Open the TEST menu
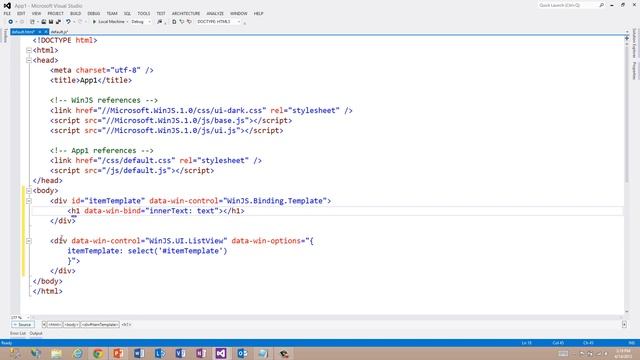Viewport: 640px width, 360px height. 161,13
